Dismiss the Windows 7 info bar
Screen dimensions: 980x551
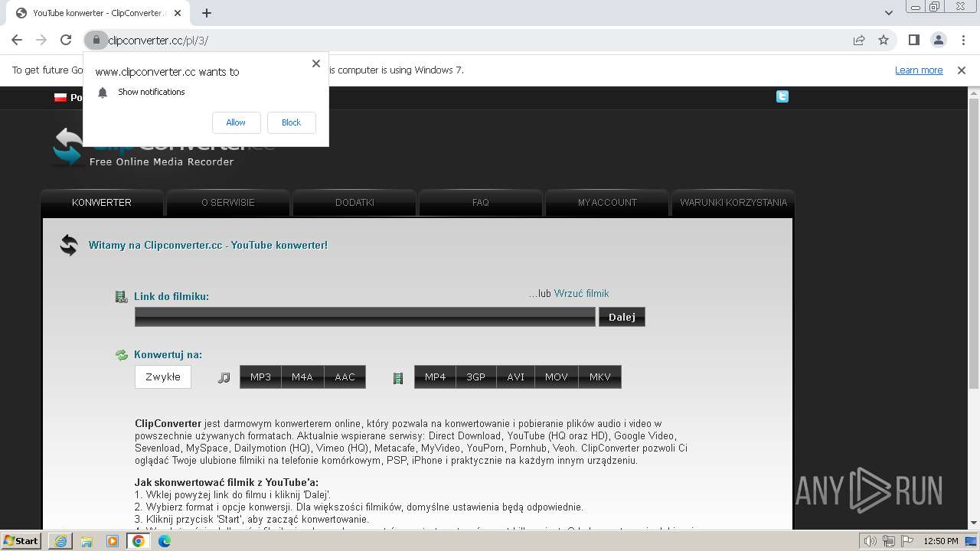point(962,70)
